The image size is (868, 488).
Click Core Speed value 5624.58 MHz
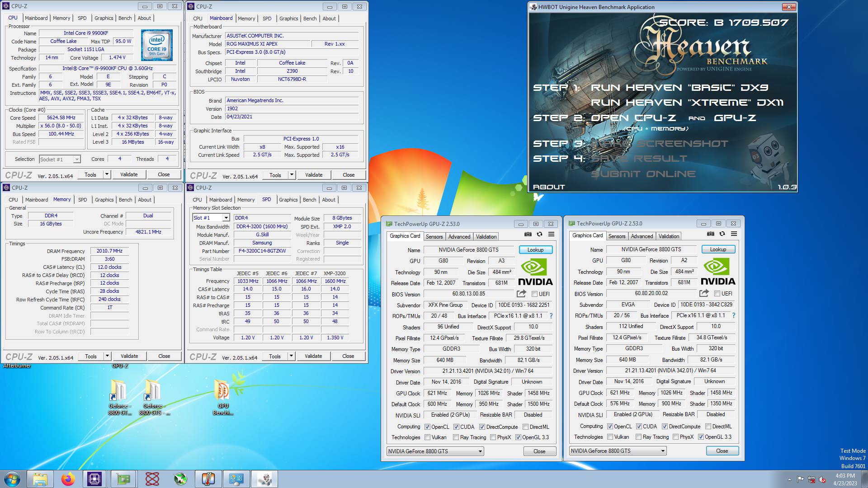click(x=61, y=117)
